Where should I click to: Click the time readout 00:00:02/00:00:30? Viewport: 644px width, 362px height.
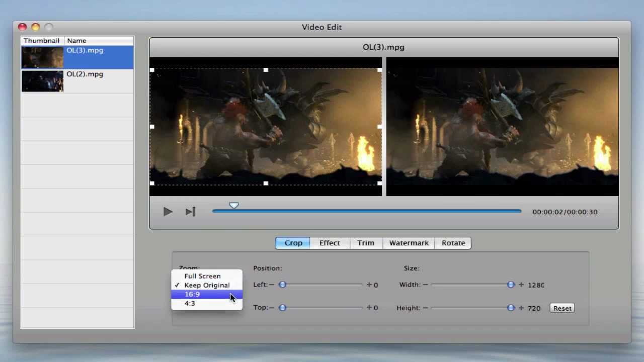tap(565, 212)
